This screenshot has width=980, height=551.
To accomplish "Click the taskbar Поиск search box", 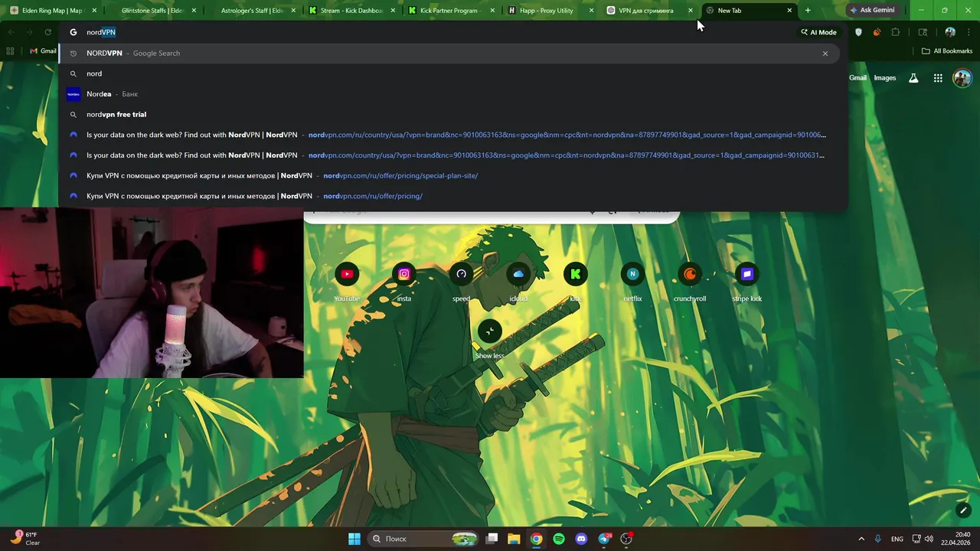I will pyautogui.click(x=423, y=539).
